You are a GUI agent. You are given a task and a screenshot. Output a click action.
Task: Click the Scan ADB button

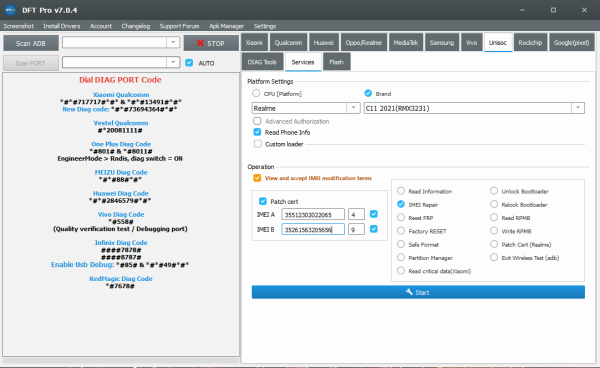tap(31, 43)
